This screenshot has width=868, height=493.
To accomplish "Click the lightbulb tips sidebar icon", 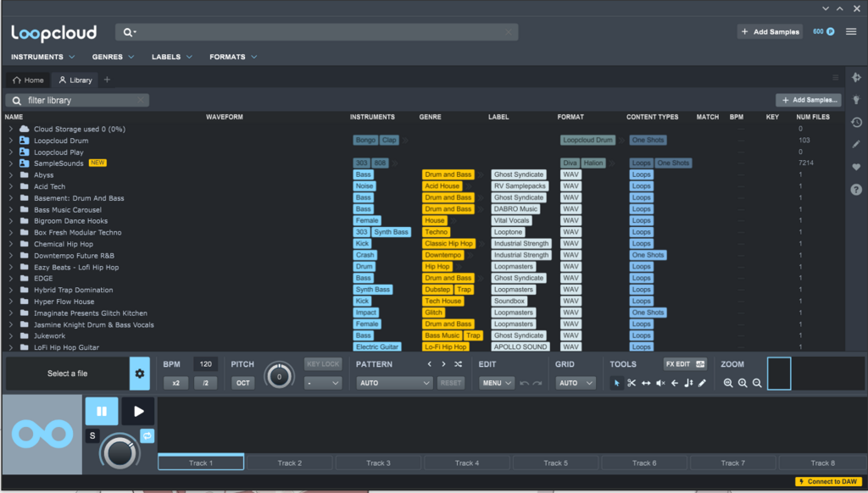I will pos(856,100).
